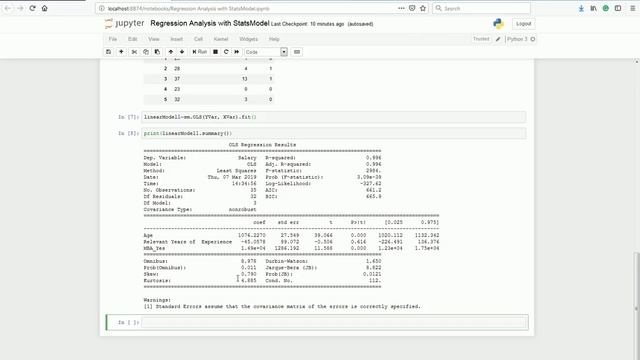Viewport: 640px width, 360px height.
Task: Restart the kernel with the circular arrow
Action: pos(226,52)
